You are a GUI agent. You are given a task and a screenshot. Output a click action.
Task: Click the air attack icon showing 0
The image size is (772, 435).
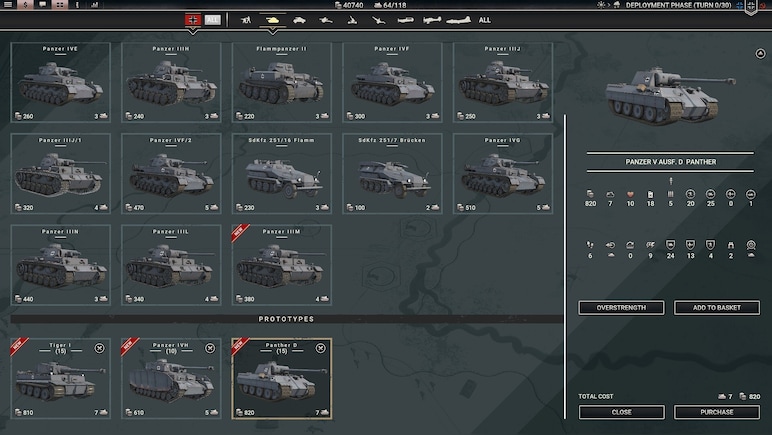(x=731, y=194)
